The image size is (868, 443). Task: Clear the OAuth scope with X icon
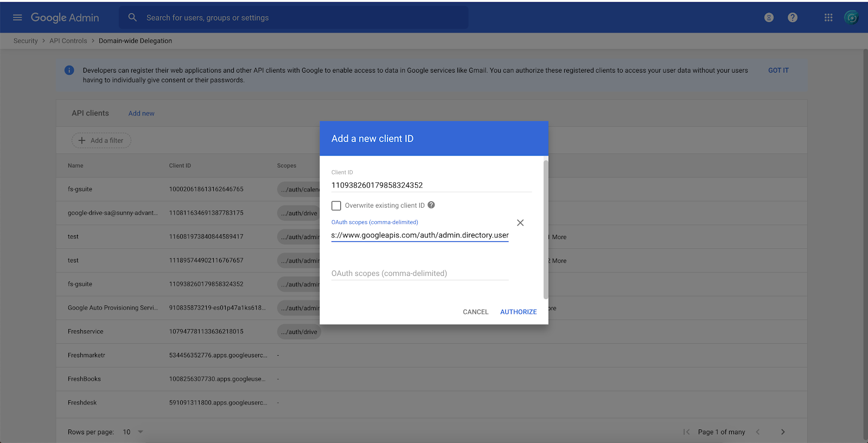[x=520, y=223]
